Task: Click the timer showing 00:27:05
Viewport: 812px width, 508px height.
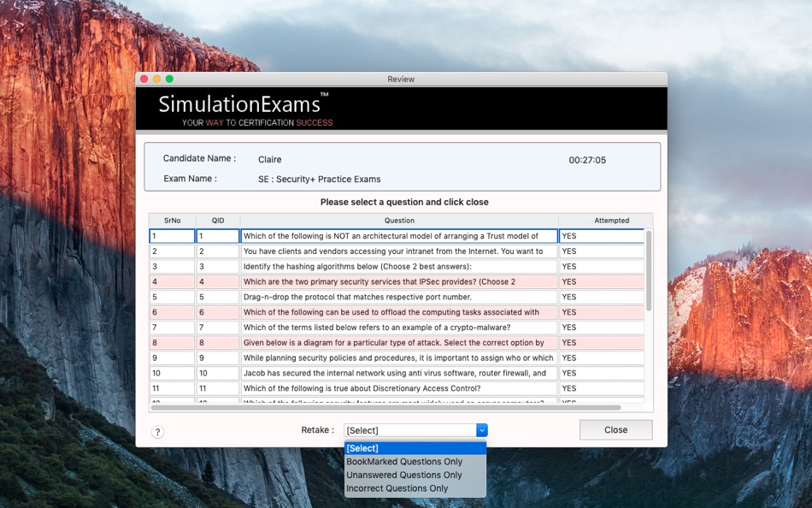Action: coord(587,160)
